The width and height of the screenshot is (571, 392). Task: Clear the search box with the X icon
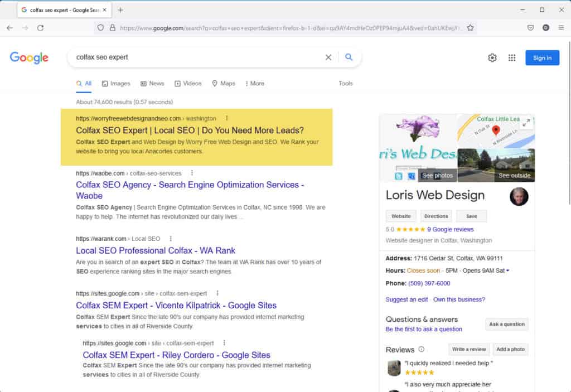(328, 57)
